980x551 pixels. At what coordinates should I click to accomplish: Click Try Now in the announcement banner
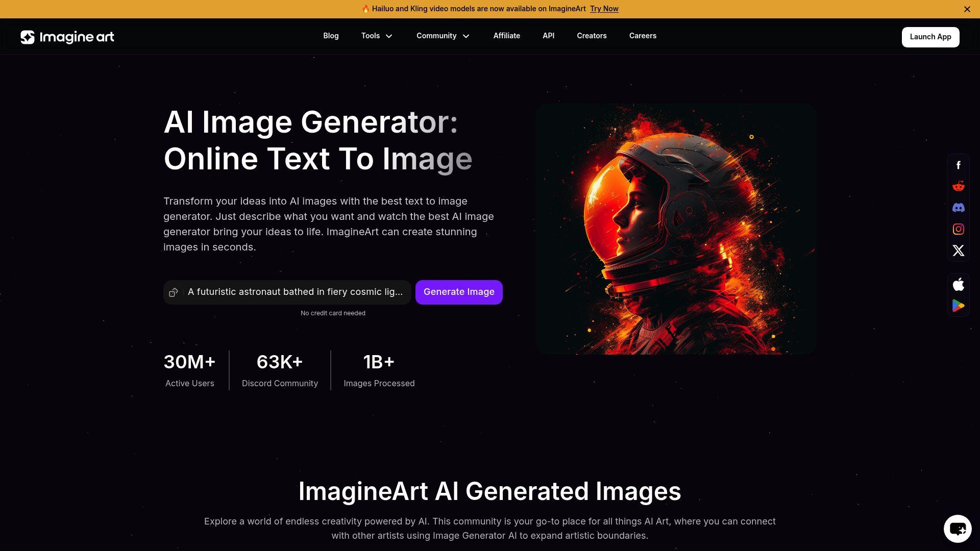pyautogui.click(x=604, y=9)
